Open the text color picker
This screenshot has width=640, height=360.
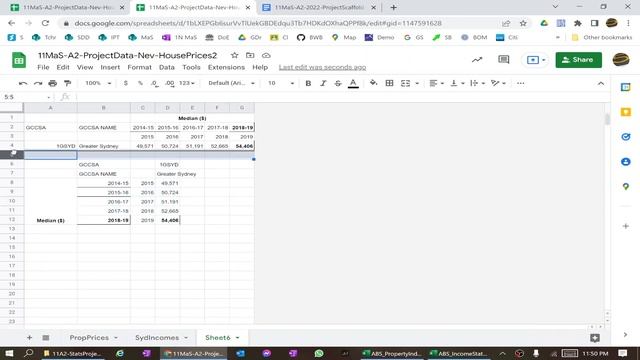[353, 83]
